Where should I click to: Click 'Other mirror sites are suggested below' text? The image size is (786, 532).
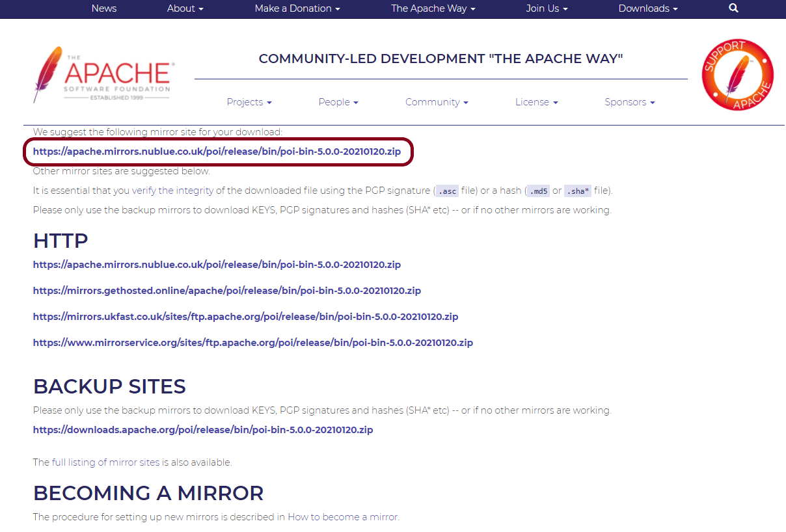(x=122, y=171)
